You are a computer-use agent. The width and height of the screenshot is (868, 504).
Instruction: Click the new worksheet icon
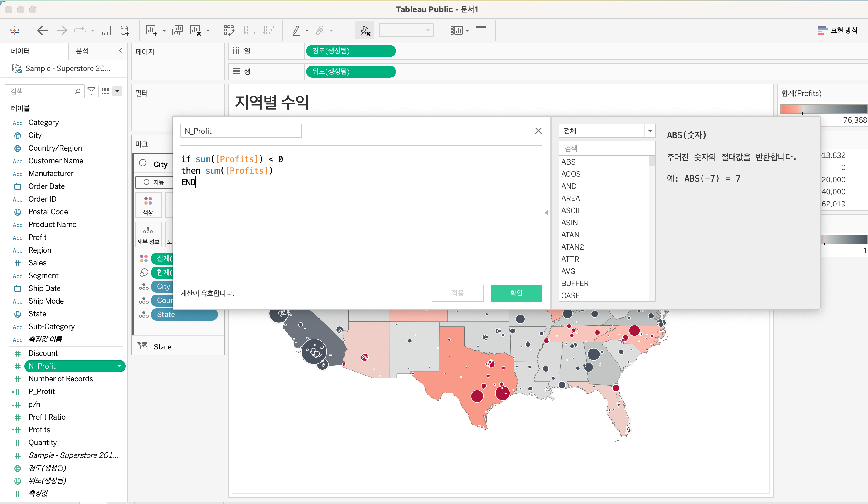pyautogui.click(x=151, y=30)
